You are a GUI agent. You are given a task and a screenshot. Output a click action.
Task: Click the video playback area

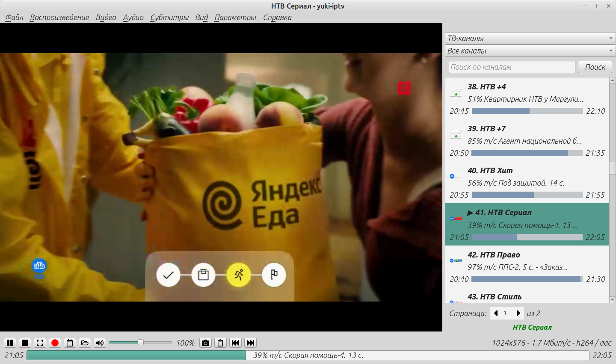click(221, 177)
